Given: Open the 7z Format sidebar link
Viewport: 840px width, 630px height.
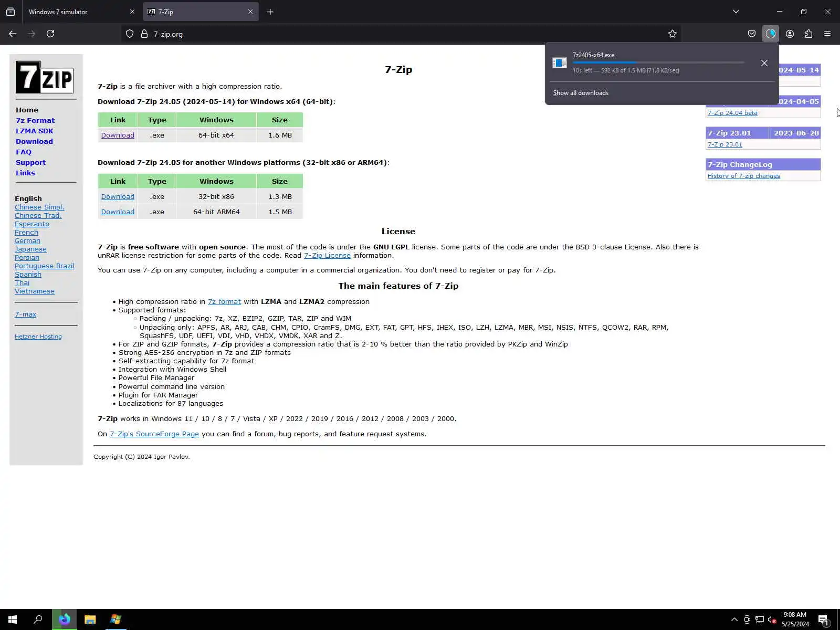Looking at the screenshot, I should pos(35,120).
